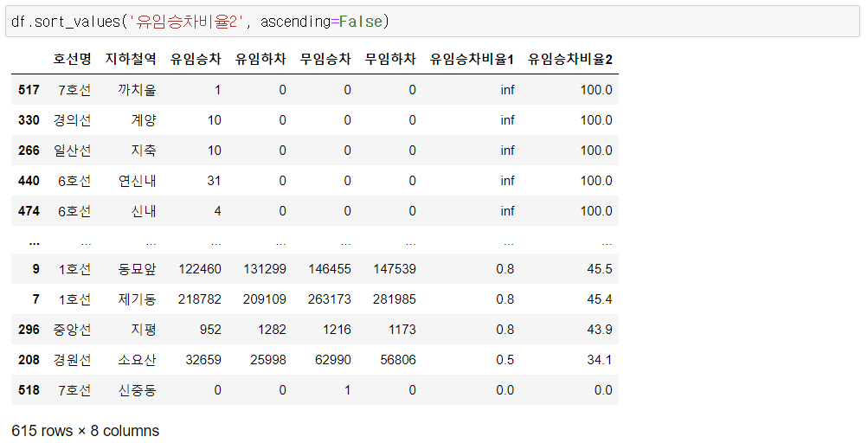Click station name 동묘앞
Screen dimensions: 868x443
coord(137,269)
